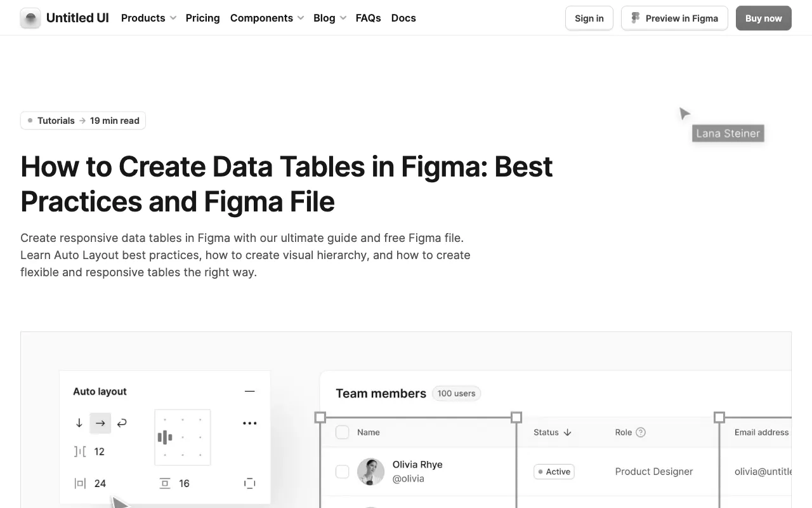812x508 pixels.
Task: Click the 100 users badge
Action: 456,393
